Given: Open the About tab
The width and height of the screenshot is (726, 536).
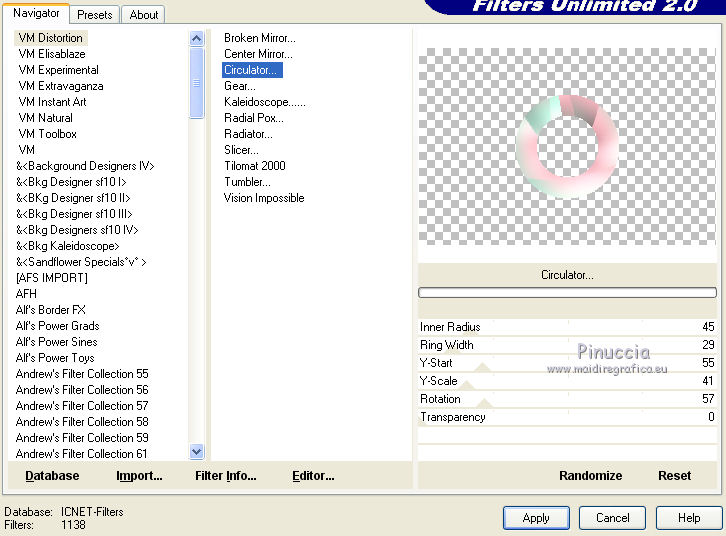Looking at the screenshot, I should pyautogui.click(x=144, y=15).
